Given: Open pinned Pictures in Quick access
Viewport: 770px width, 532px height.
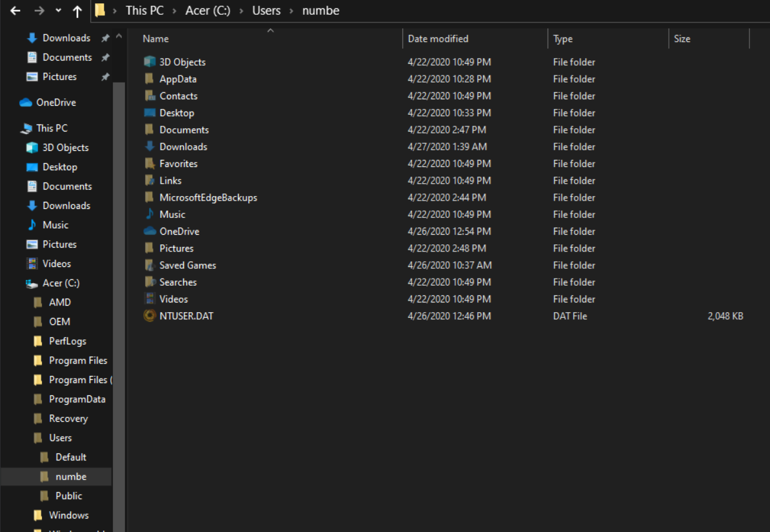Looking at the screenshot, I should [59, 77].
